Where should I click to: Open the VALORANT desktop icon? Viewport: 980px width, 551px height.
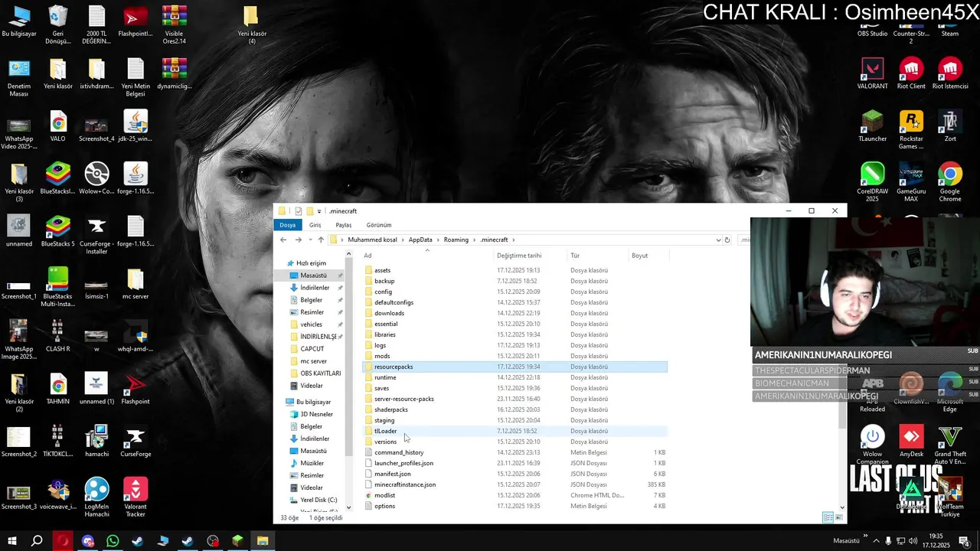pos(872,74)
